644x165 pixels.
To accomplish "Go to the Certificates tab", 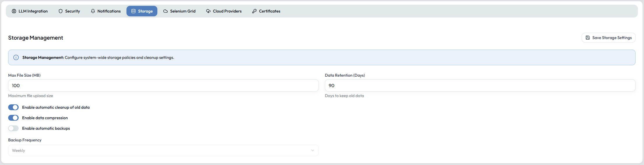I will [x=266, y=11].
